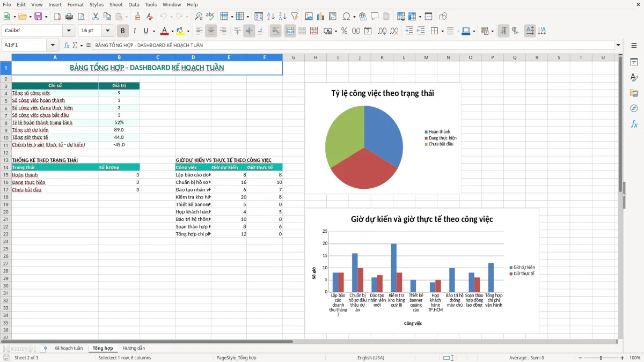644x362 pixels.
Task: Expand the 16 pt font size dropdown
Action: pos(108,31)
